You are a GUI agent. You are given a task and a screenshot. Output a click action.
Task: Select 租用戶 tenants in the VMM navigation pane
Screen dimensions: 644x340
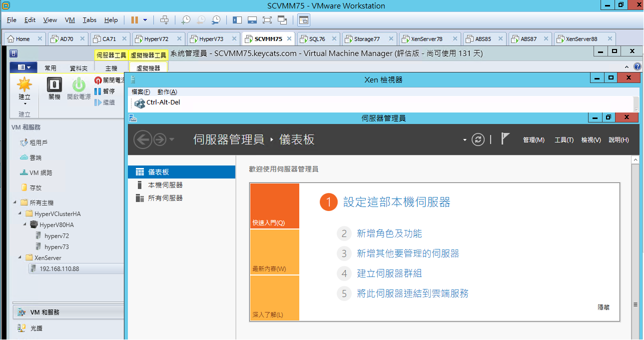point(33,142)
